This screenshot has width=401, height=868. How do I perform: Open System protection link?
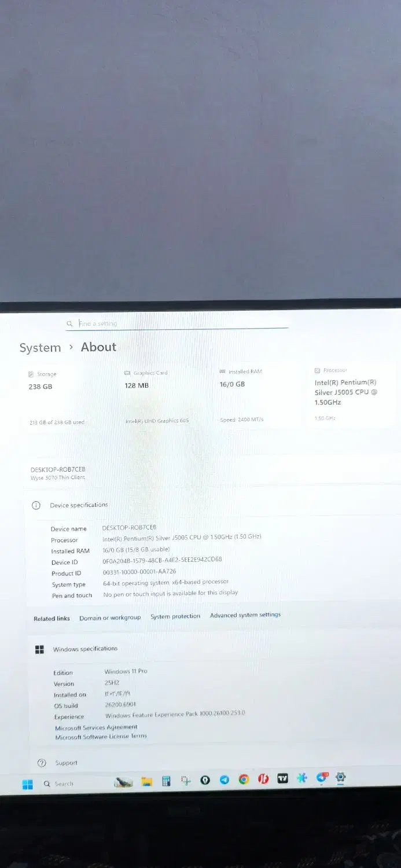(175, 616)
